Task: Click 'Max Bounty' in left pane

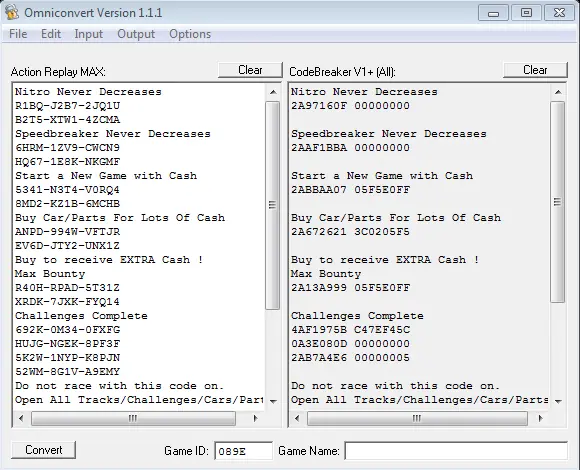Action: 50,274
